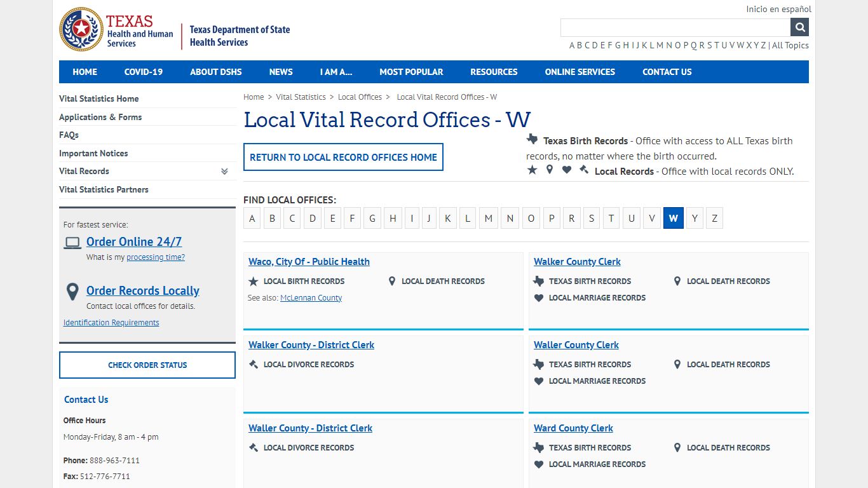Select letter H in Find Local Offices

393,218
